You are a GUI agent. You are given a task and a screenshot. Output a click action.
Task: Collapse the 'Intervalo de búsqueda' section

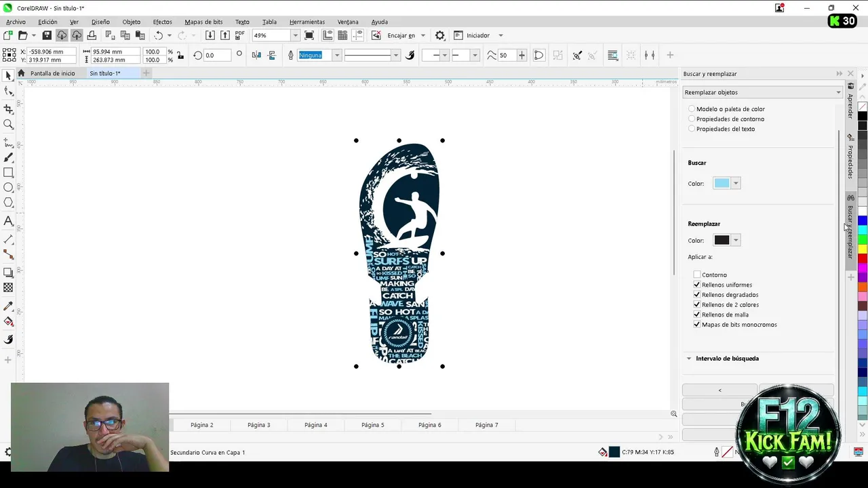tap(689, 359)
